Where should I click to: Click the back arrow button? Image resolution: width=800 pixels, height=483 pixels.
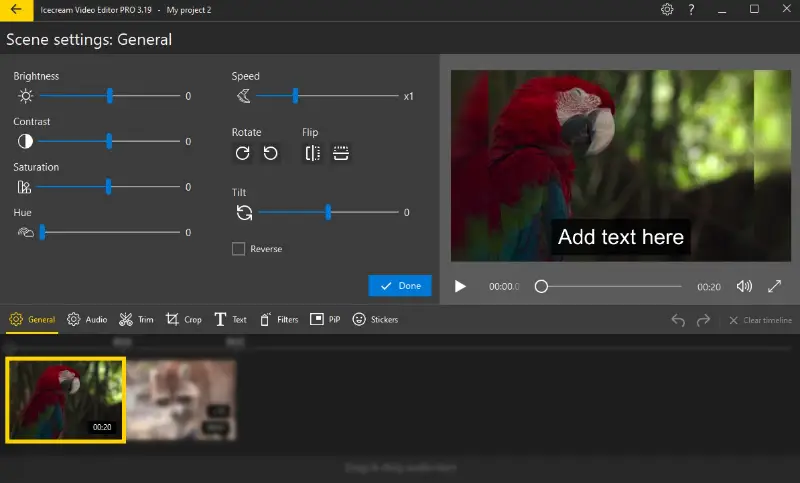coord(16,10)
